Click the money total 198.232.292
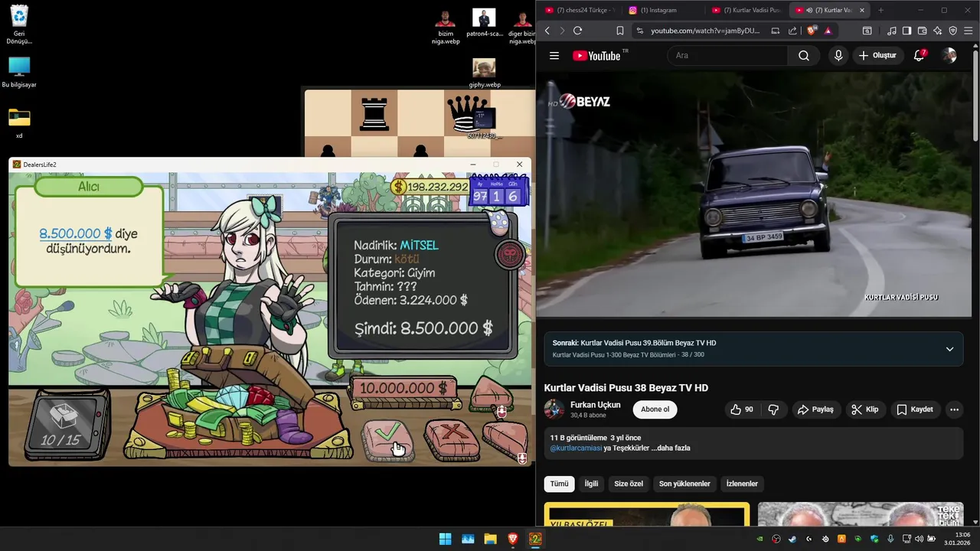The width and height of the screenshot is (980, 551). pyautogui.click(x=430, y=187)
